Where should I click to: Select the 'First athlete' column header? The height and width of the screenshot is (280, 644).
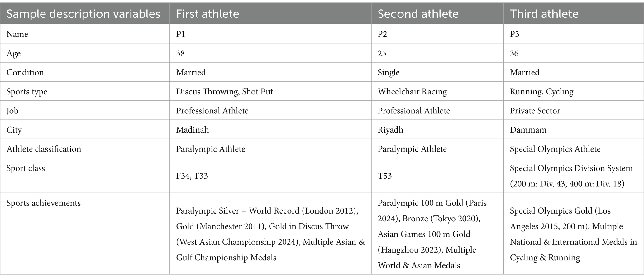[270, 14]
